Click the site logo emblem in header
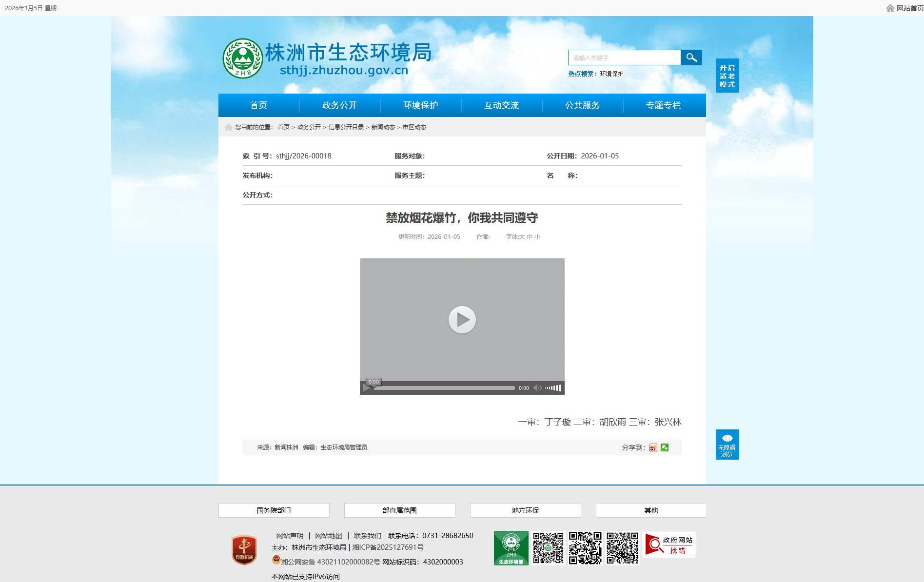924x582 pixels. click(243, 58)
